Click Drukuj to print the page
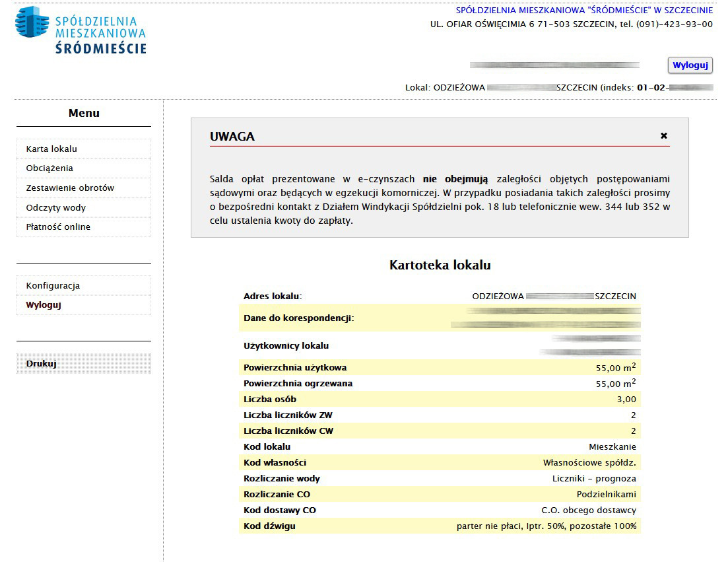Viewport: 728px width, 562px height. tap(41, 364)
